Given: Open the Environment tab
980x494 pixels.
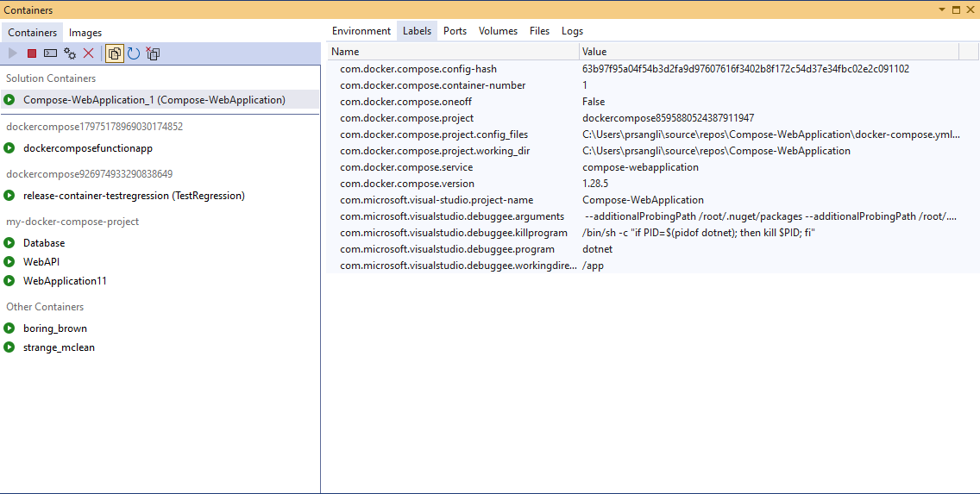Looking at the screenshot, I should pos(361,30).
